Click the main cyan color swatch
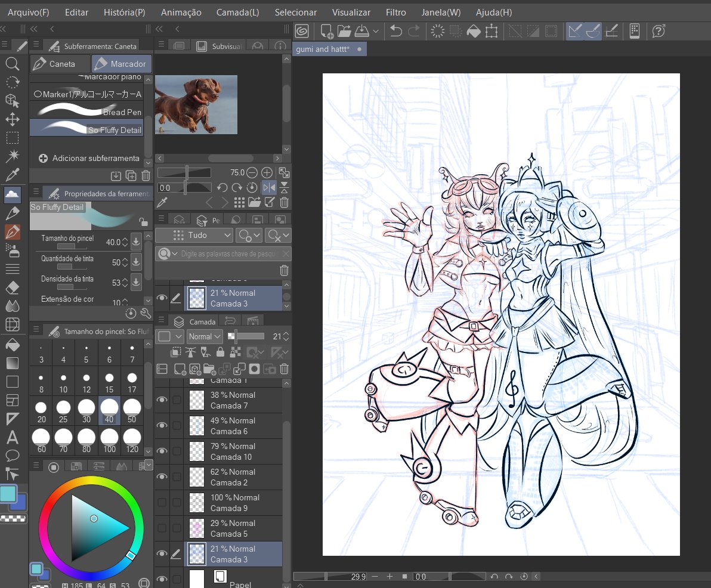 pyautogui.click(x=8, y=494)
